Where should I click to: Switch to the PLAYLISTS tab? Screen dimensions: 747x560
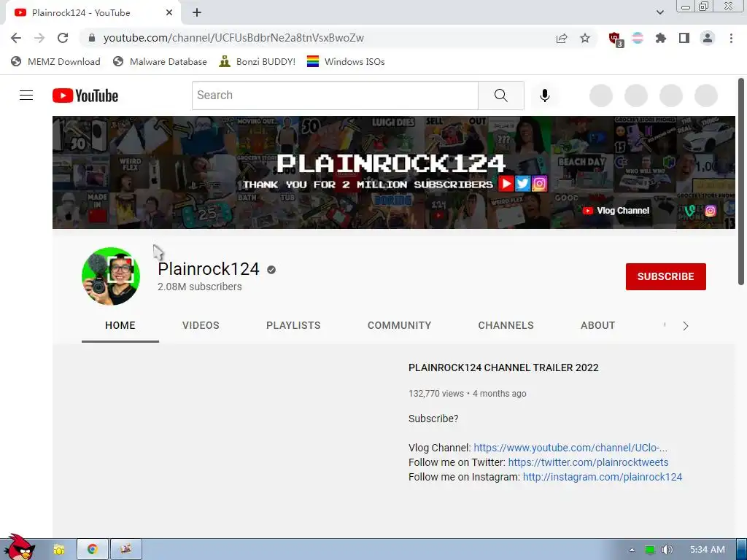click(293, 325)
